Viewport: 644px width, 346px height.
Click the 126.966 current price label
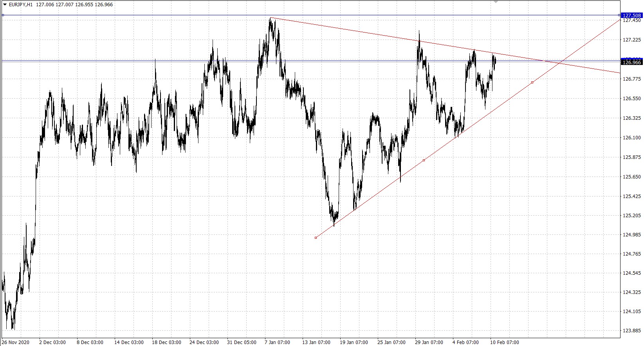(x=632, y=62)
